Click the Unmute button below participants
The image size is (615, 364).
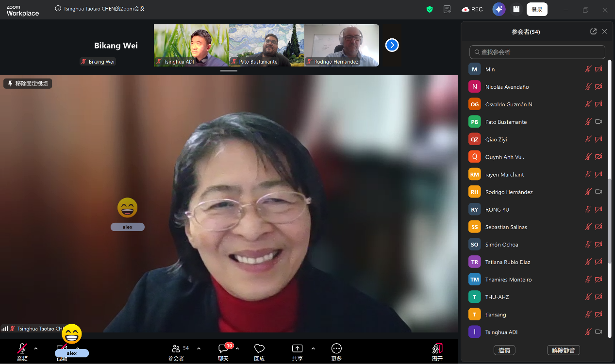pos(563,350)
